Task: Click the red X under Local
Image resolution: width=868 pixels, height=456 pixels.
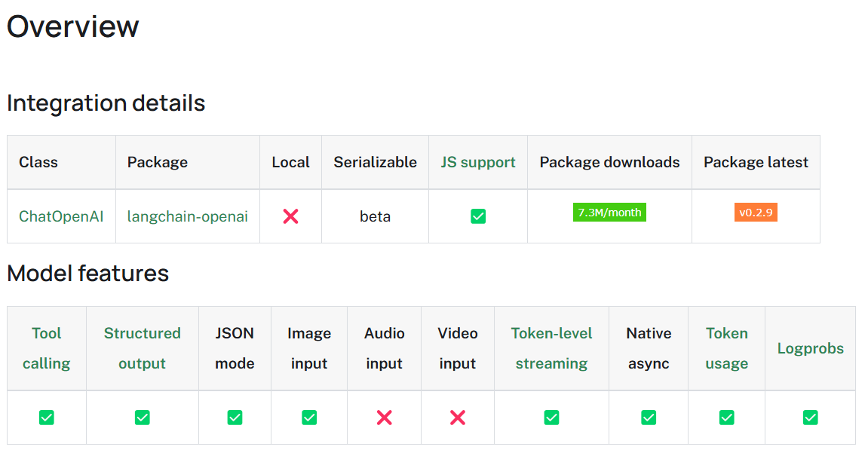Action: pos(290,216)
